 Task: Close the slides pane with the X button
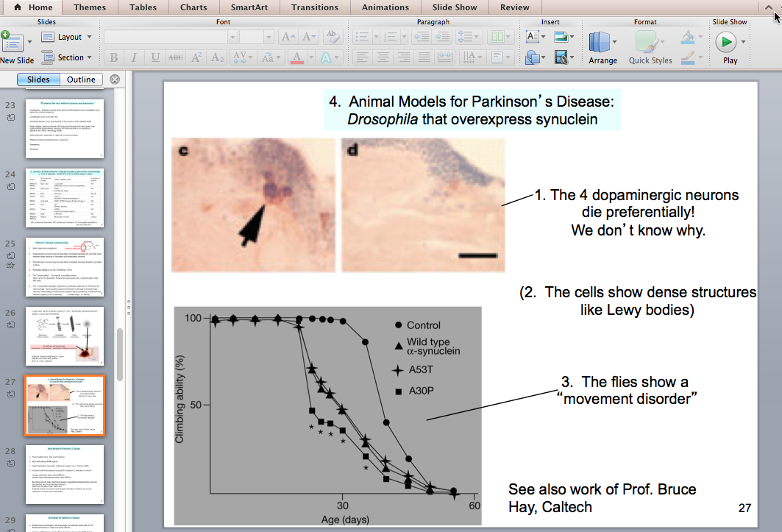point(115,79)
